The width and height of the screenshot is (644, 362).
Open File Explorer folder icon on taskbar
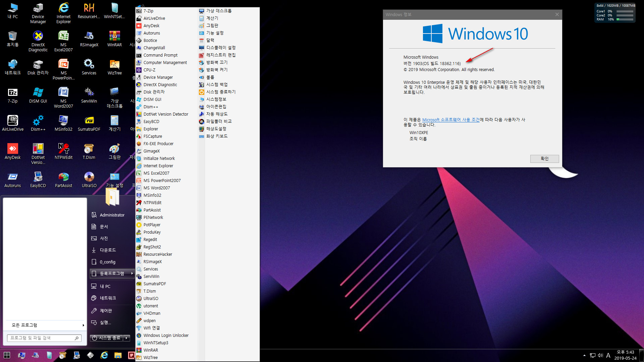coord(118,355)
